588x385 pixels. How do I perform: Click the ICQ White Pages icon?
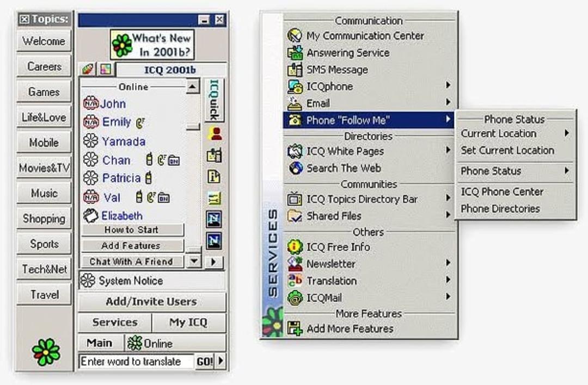point(294,151)
